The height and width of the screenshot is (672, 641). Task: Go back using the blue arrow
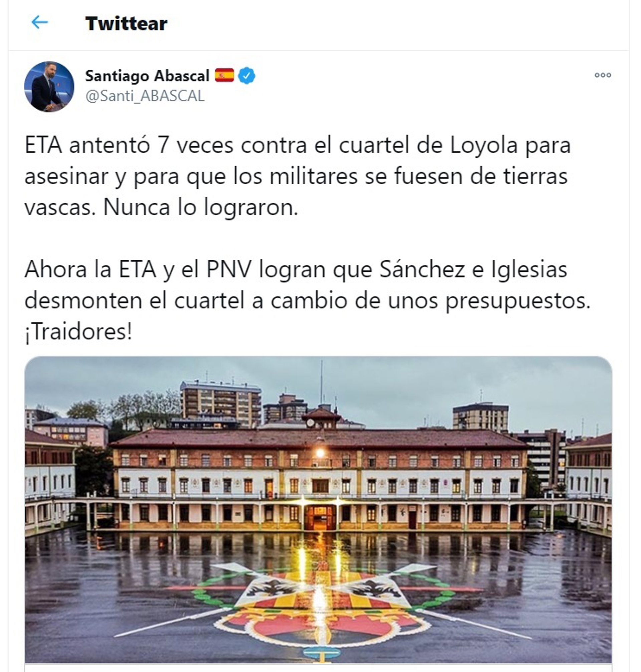(40, 23)
